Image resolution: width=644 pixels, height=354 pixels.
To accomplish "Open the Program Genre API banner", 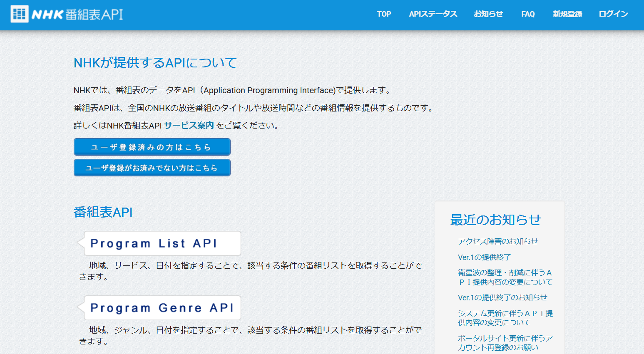I will pos(159,308).
